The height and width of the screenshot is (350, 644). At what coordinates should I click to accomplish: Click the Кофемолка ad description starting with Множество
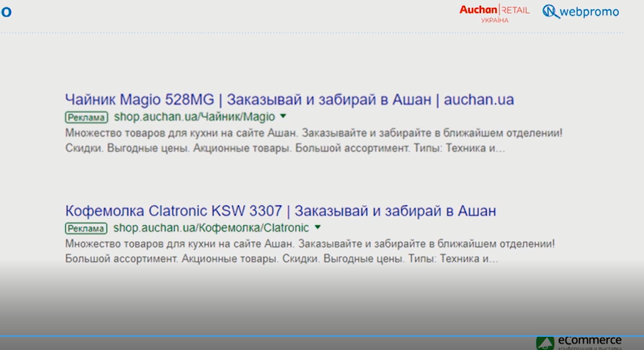click(x=310, y=243)
